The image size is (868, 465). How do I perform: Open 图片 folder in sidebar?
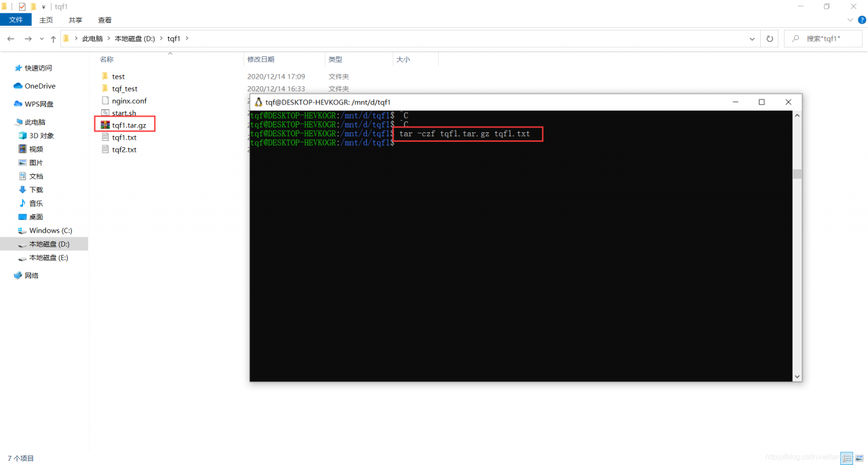click(36, 163)
